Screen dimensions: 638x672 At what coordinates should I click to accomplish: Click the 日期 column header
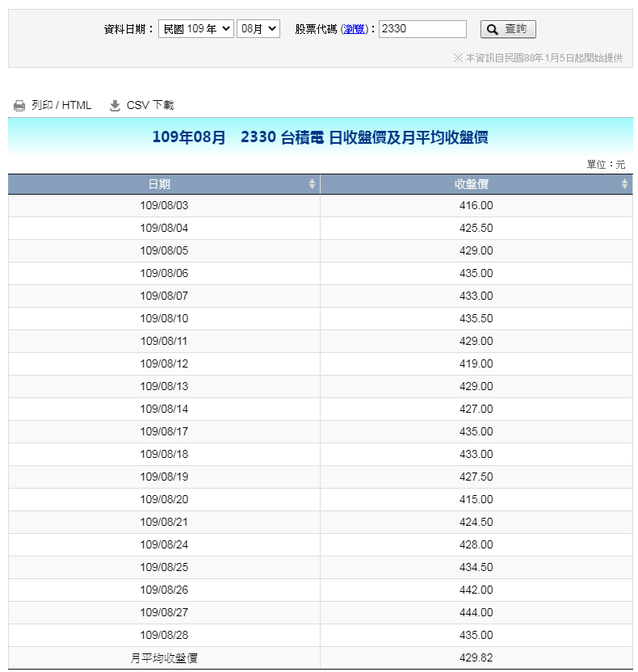point(164,184)
